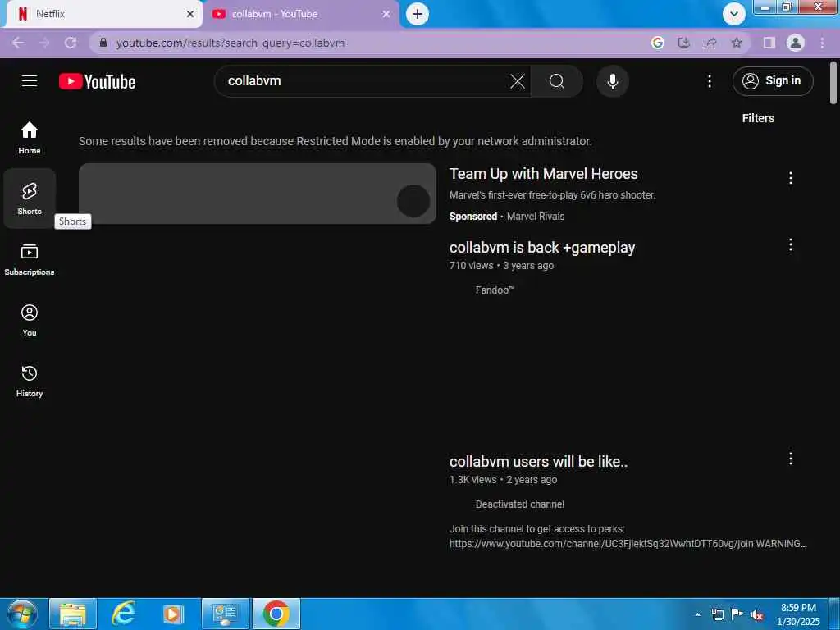Image resolution: width=840 pixels, height=630 pixels.
Task: Open Windows Explorer from the taskbar
Action: click(x=73, y=614)
